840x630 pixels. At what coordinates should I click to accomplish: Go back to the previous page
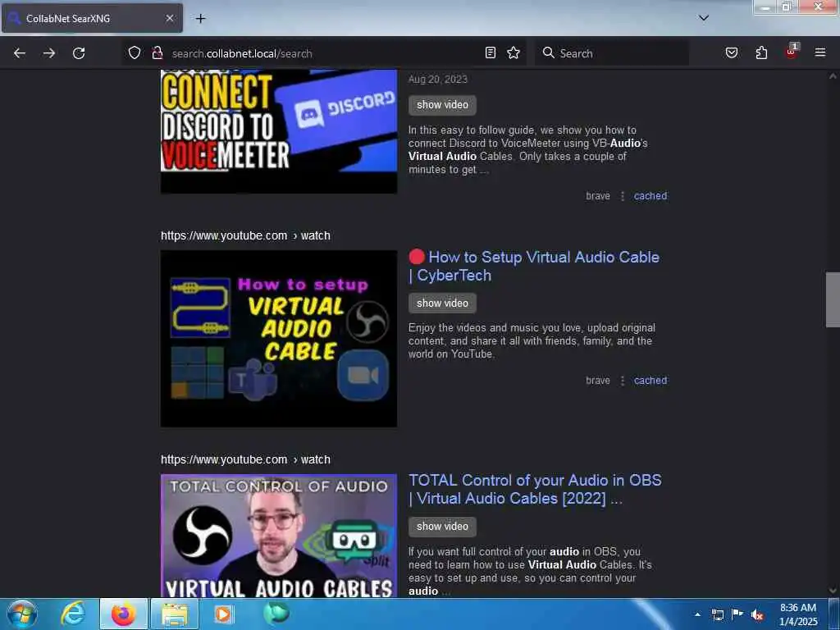click(x=20, y=53)
